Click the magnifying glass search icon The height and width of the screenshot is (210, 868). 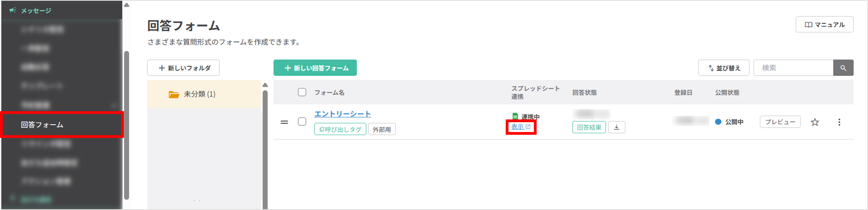click(x=843, y=68)
